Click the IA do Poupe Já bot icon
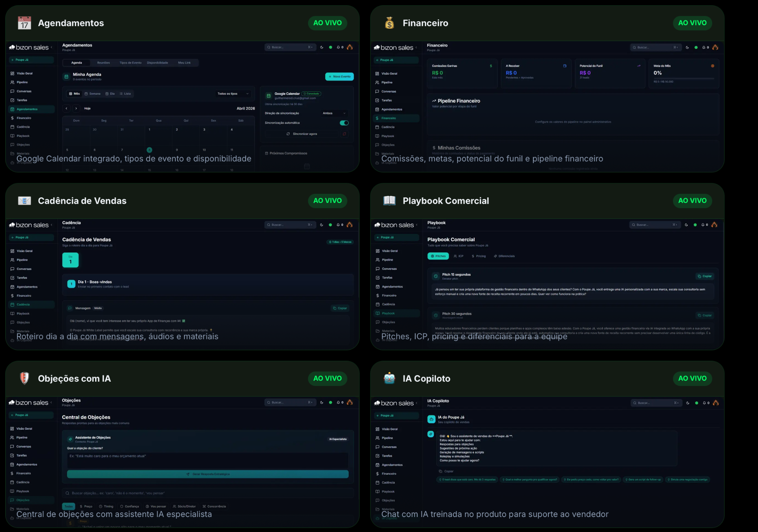The width and height of the screenshot is (758, 532). click(x=432, y=419)
